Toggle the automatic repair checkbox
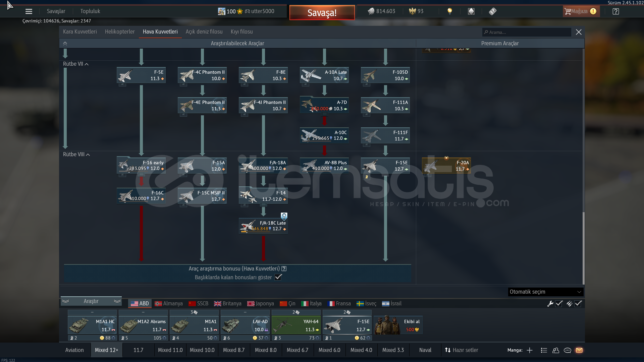 click(559, 304)
